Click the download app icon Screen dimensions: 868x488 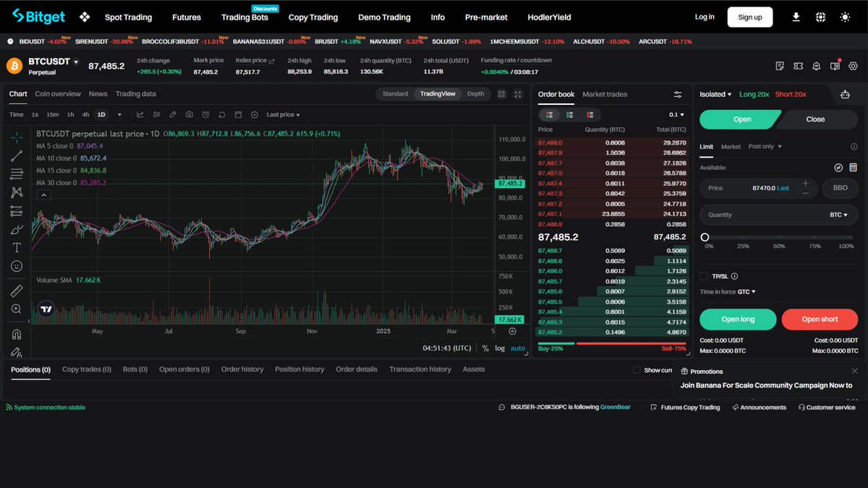pyautogui.click(x=796, y=17)
